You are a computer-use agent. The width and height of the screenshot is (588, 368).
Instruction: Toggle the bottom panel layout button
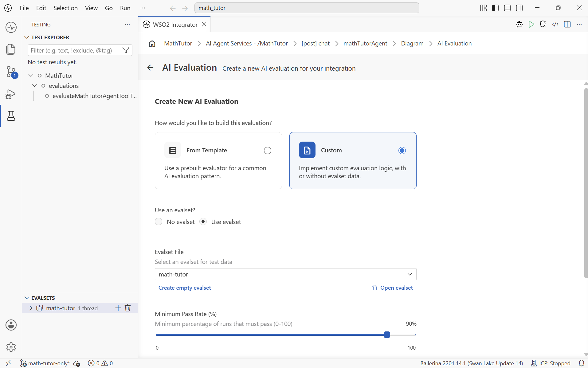(508, 8)
